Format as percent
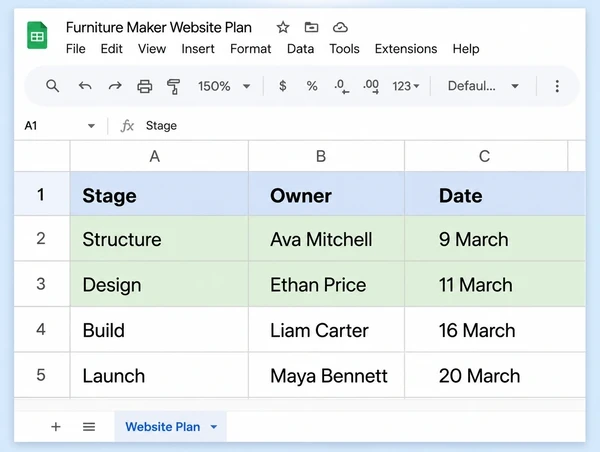The width and height of the screenshot is (600, 452). 312,86
